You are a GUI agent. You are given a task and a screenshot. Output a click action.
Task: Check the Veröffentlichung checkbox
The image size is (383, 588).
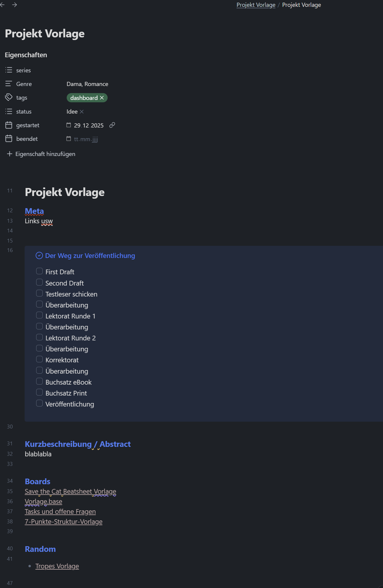click(39, 403)
